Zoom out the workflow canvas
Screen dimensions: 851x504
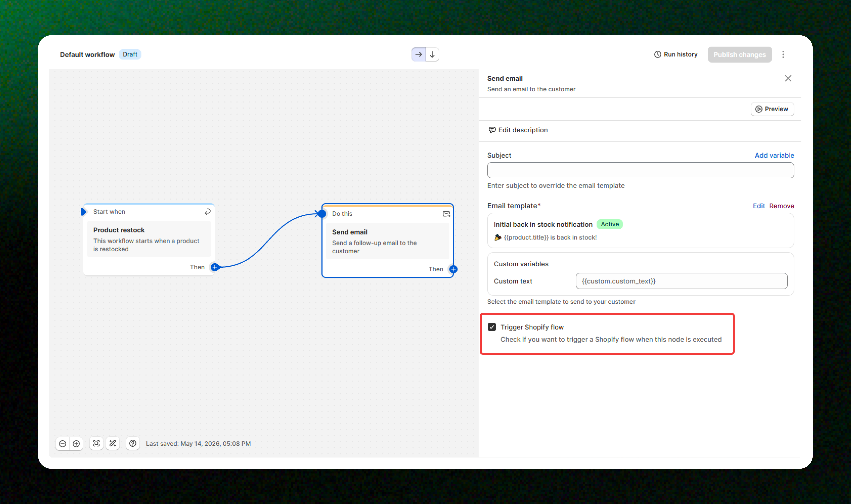(63, 443)
